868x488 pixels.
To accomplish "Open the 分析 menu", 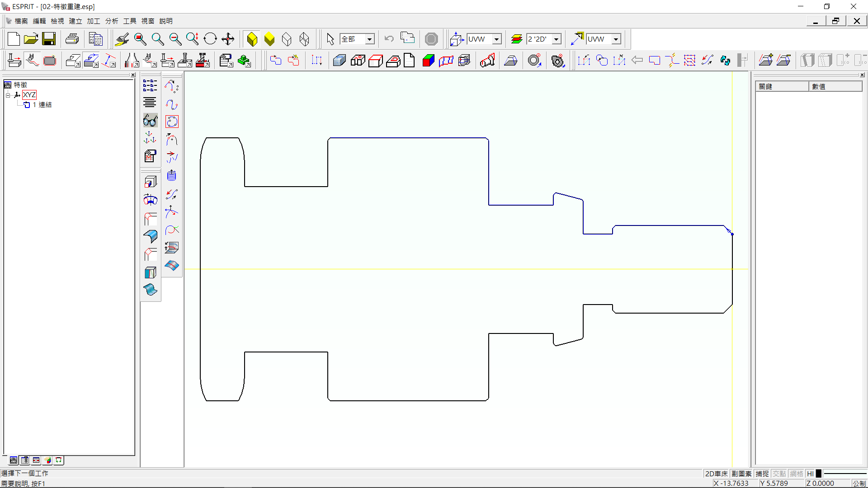I will [x=112, y=21].
